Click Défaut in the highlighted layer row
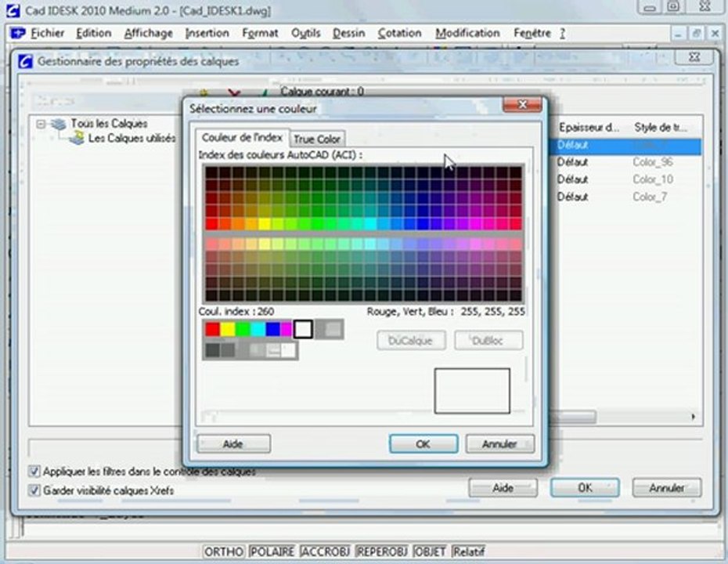728x564 pixels. pyautogui.click(x=573, y=145)
